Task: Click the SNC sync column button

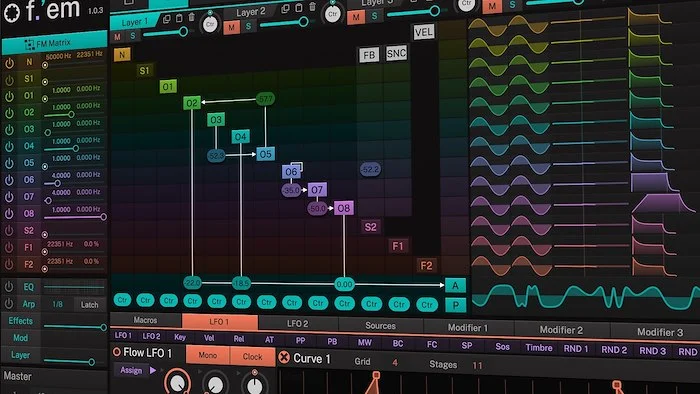Action: tap(396, 54)
